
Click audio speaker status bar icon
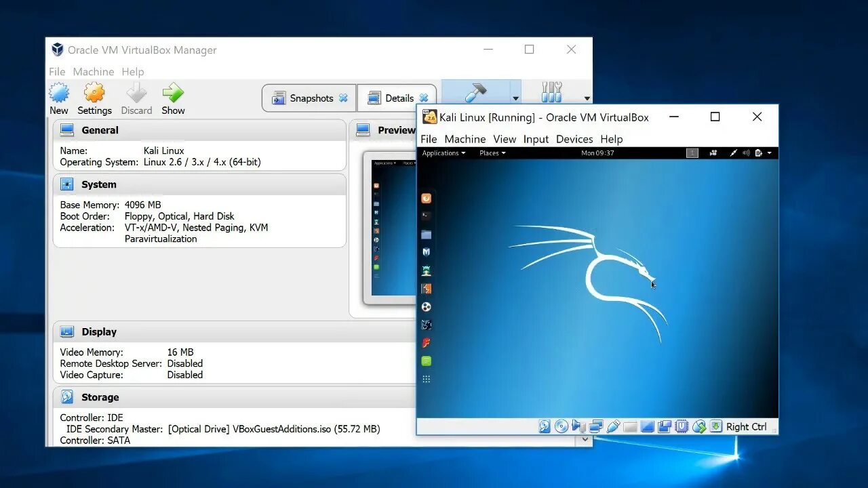(578, 426)
